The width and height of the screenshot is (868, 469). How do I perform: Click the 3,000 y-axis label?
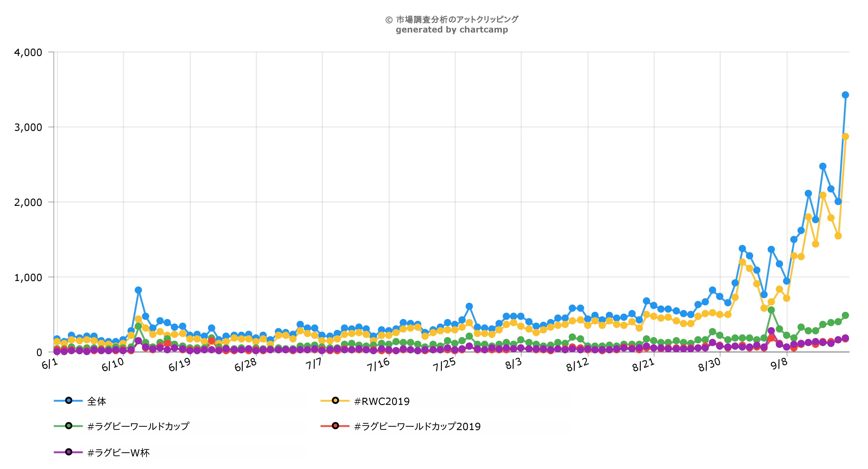28,127
